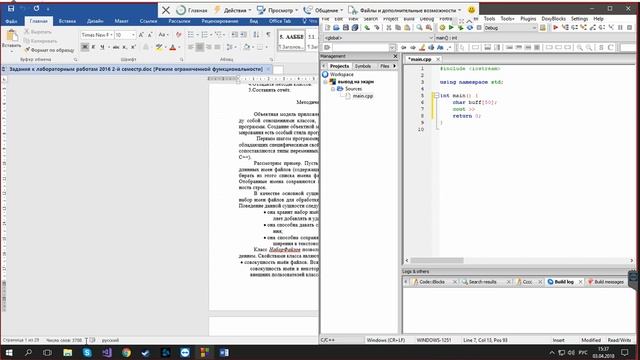Open the Действия menu in remote toolbar
Image resolution: width=640 pixels, height=360 pixels.
233,10
